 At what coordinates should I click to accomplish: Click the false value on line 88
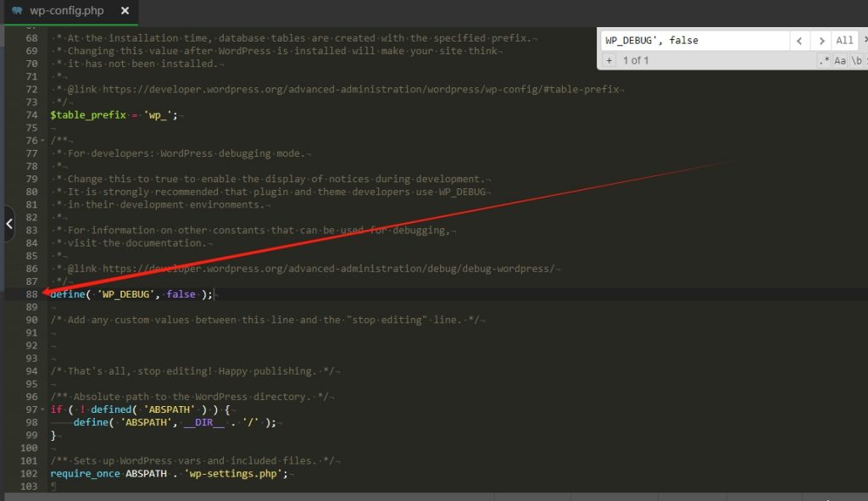click(181, 294)
